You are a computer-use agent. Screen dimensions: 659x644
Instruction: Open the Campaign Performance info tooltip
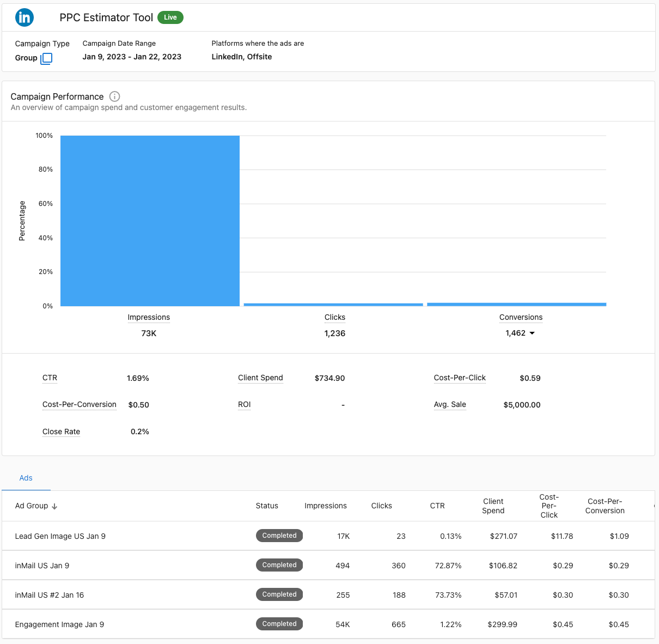pyautogui.click(x=114, y=96)
